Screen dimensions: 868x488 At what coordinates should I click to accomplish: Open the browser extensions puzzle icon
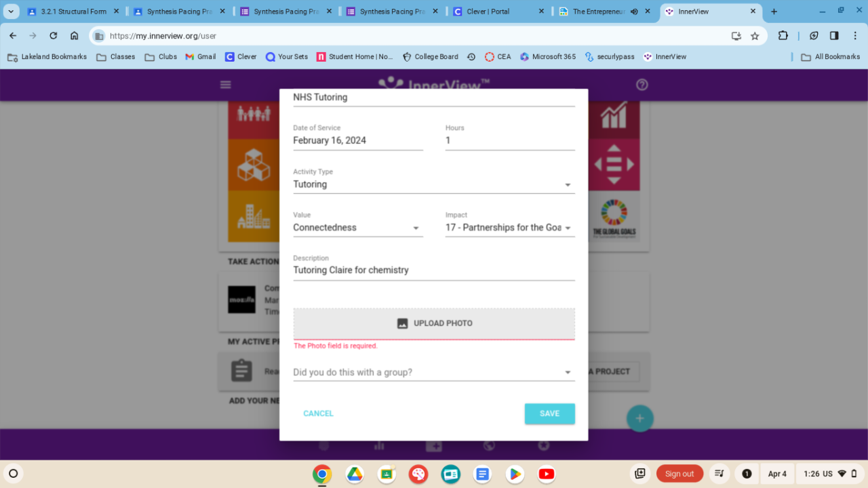click(783, 36)
